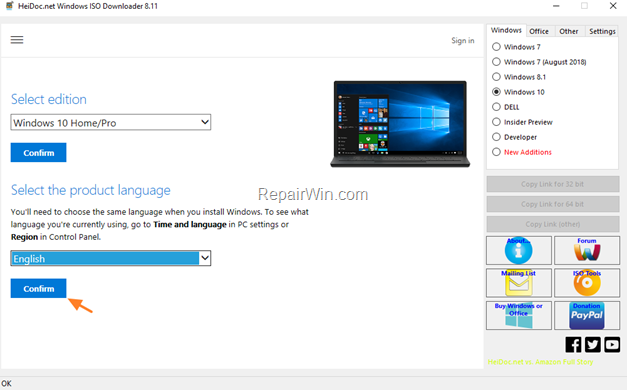
Task: Click Confirm under product language
Action: [x=38, y=288]
